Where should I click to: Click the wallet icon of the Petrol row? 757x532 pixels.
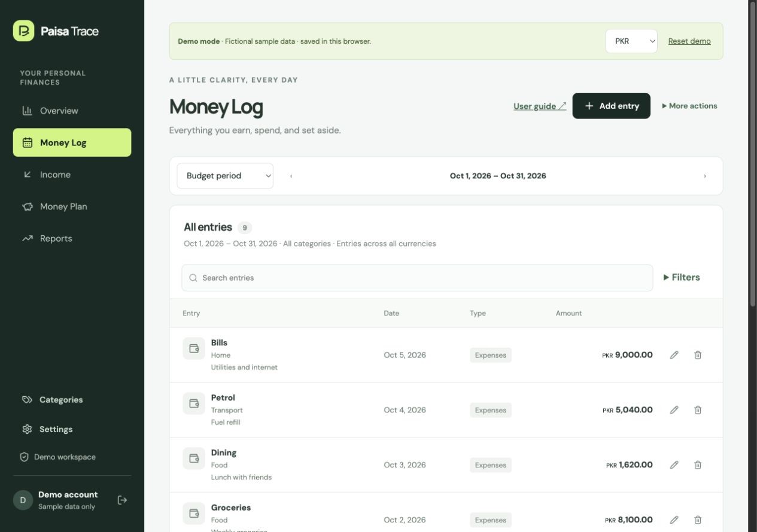(x=194, y=403)
